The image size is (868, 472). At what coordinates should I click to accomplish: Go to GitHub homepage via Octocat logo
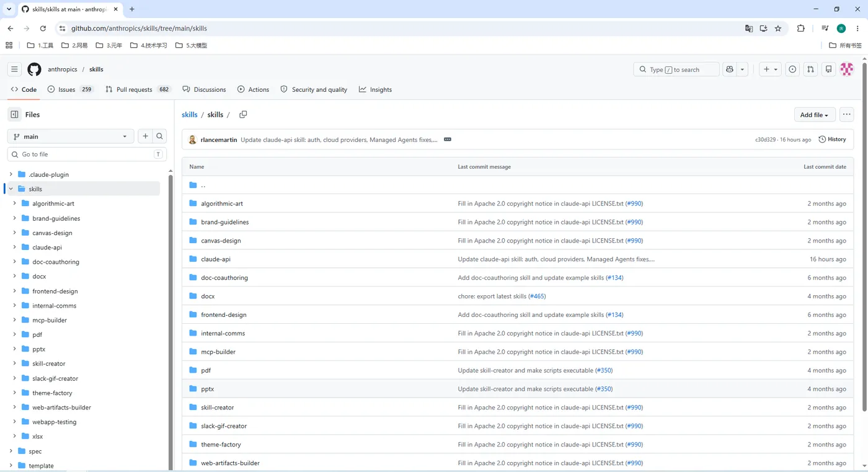pos(34,69)
